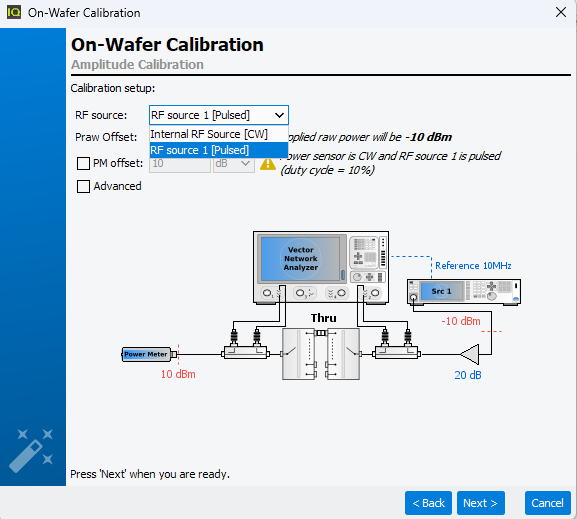The width and height of the screenshot is (577, 519).
Task: Click the Src 1 signal generator icon
Action: [464, 292]
